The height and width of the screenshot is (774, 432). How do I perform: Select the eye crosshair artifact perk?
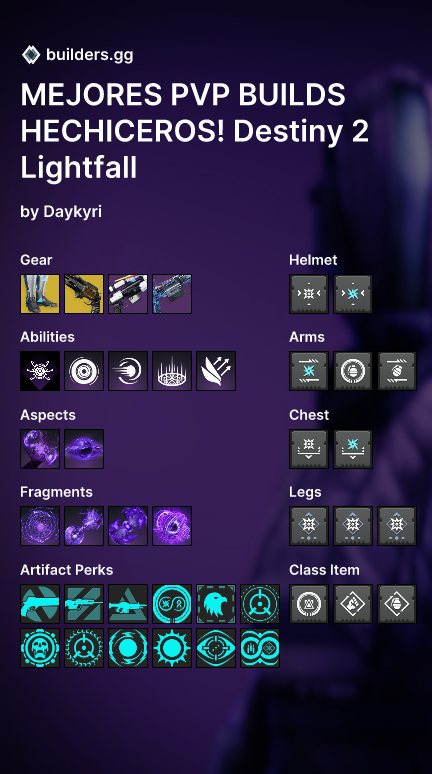216,648
